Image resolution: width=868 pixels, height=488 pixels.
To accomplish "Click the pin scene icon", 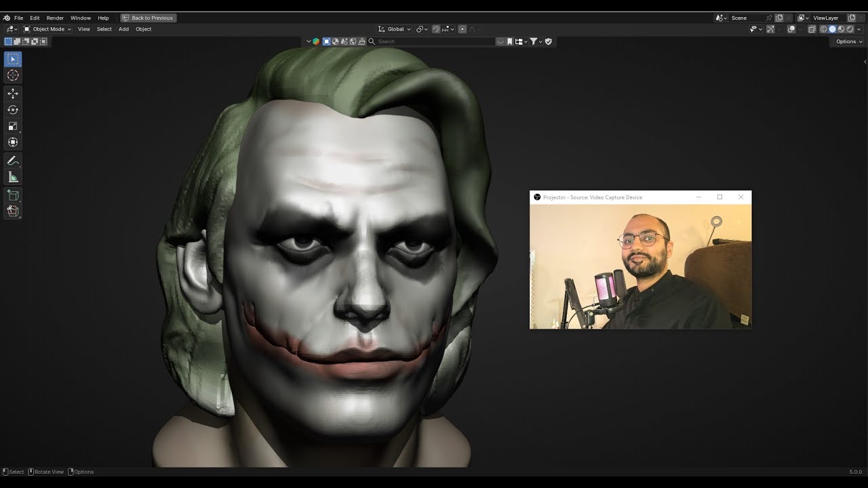I will point(769,18).
